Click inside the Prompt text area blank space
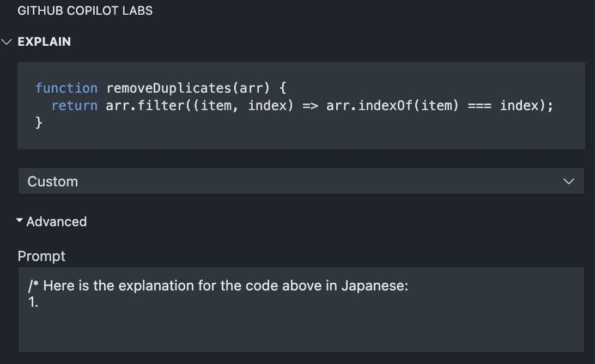 301,330
